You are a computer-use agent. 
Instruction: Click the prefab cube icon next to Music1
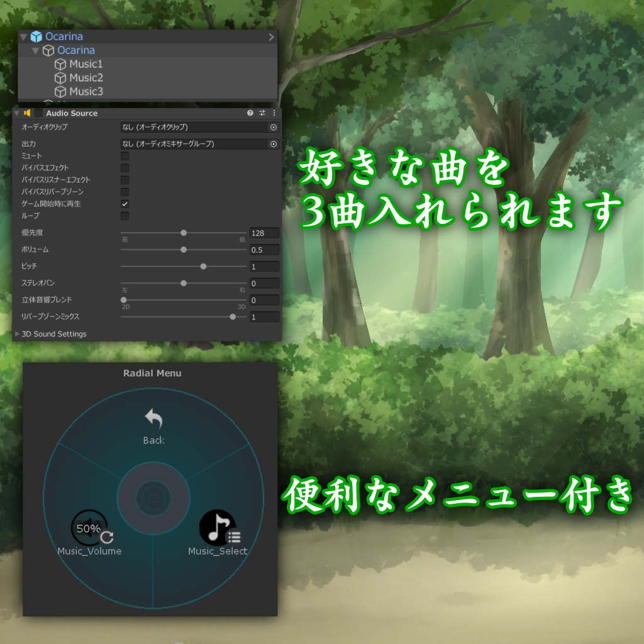(60, 64)
